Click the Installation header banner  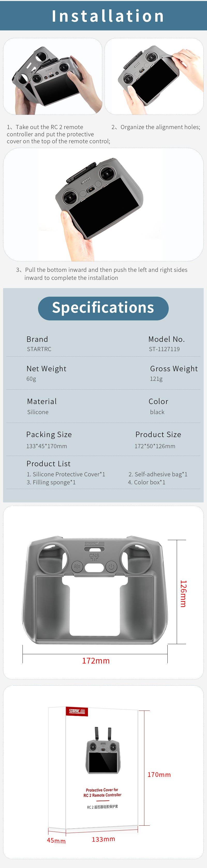(x=103, y=15)
